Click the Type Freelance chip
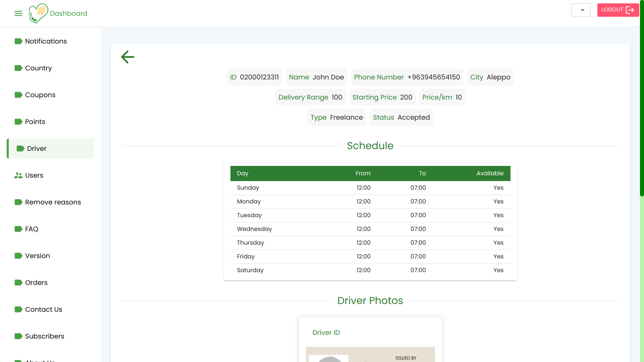 pyautogui.click(x=336, y=117)
